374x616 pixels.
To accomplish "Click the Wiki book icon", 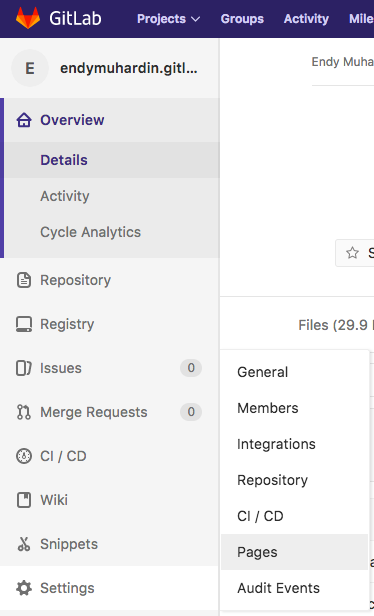I will [x=24, y=500].
